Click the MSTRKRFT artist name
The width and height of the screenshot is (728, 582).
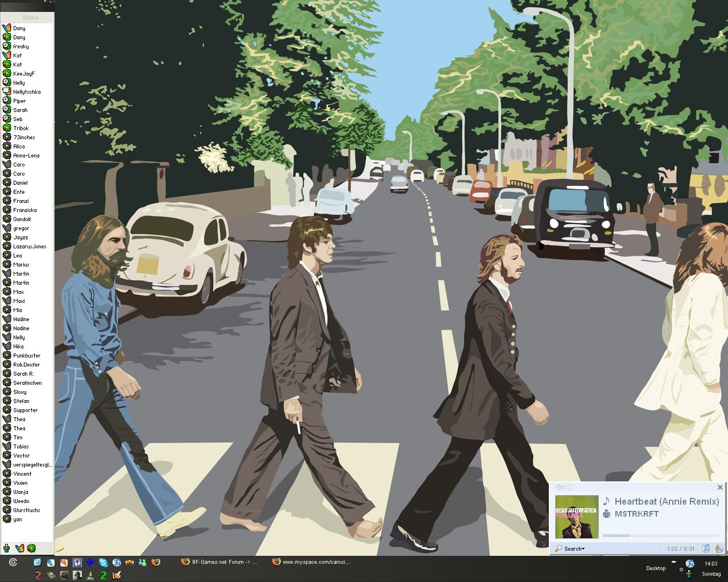[636, 514]
